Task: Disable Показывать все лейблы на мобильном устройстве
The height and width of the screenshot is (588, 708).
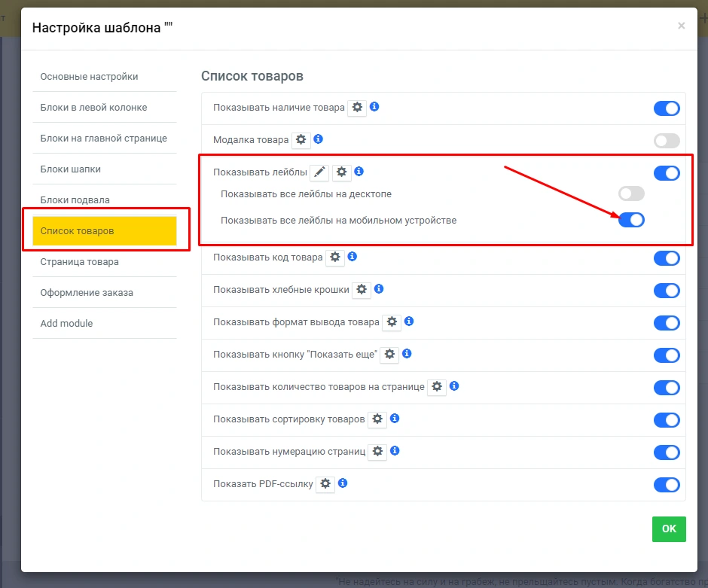Action: (631, 220)
